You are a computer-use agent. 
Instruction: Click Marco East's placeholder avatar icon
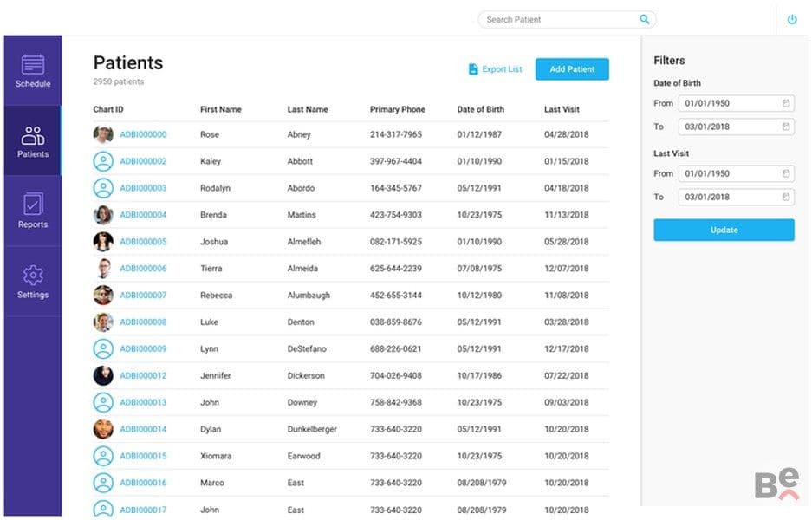coord(103,483)
